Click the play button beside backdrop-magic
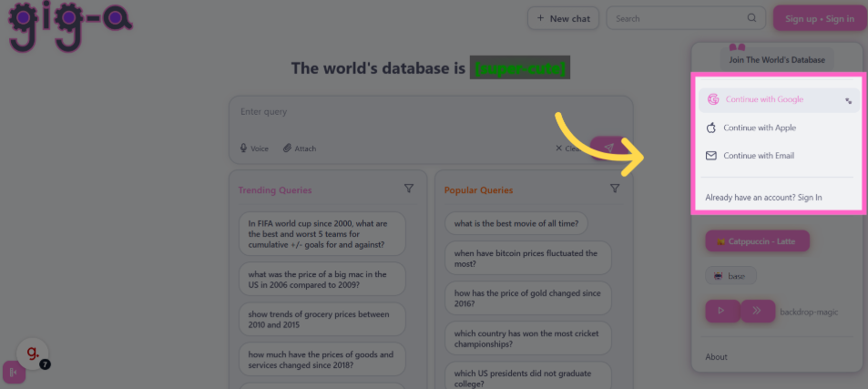Screen dimensions: 868x389 coord(722,311)
